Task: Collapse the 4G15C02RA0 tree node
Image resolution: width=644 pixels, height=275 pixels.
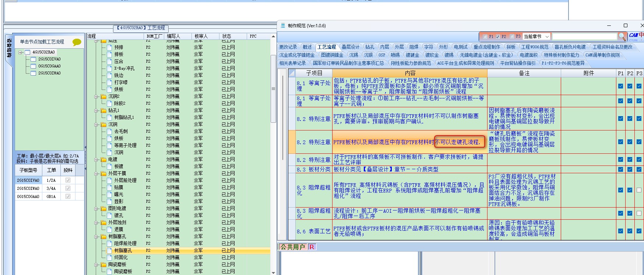Action: (21, 52)
